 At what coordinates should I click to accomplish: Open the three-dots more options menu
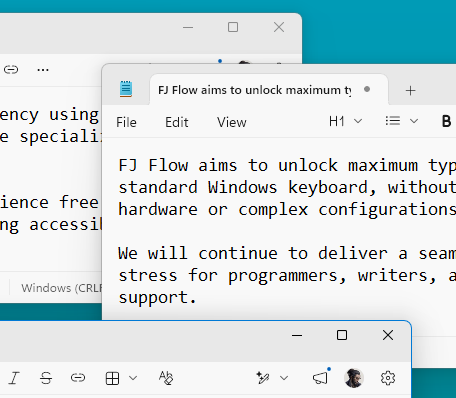[43, 70]
